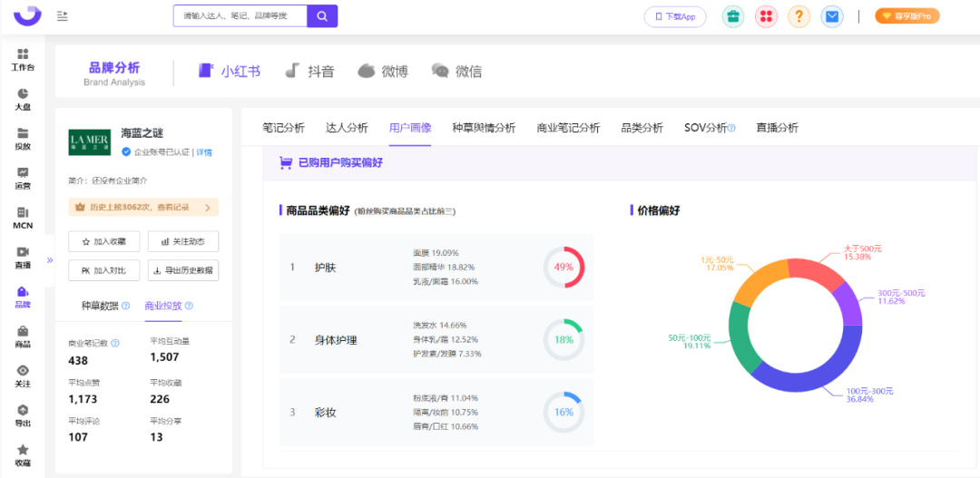This screenshot has height=478, width=980.
Task: Click the 护肤 49% progress ring
Action: [x=563, y=268]
